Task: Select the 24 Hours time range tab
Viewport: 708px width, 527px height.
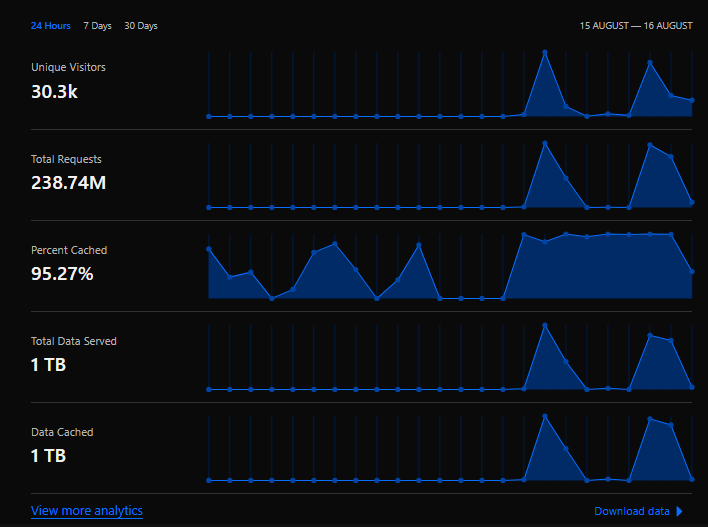Action: pyautogui.click(x=50, y=26)
